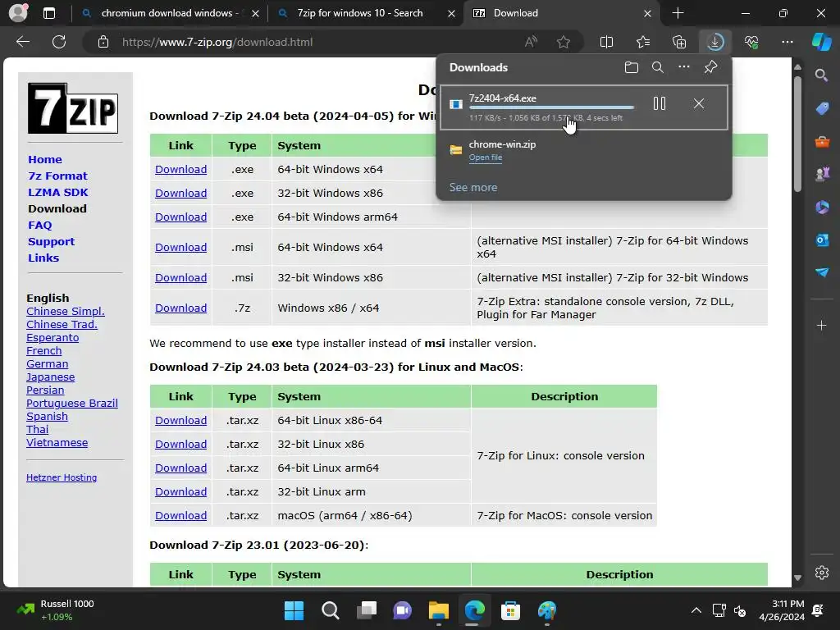Open more options in Downloads panel
Image resolution: width=840 pixels, height=630 pixels.
[x=684, y=67]
